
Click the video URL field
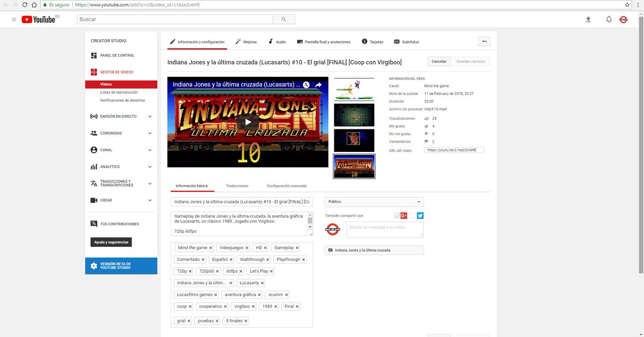click(x=454, y=150)
